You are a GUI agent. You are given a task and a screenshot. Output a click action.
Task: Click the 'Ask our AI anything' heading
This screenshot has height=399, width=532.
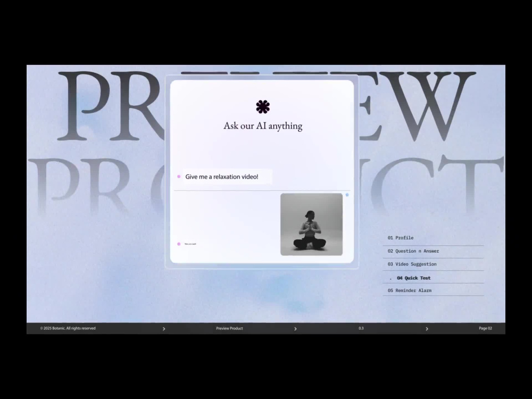(x=263, y=126)
